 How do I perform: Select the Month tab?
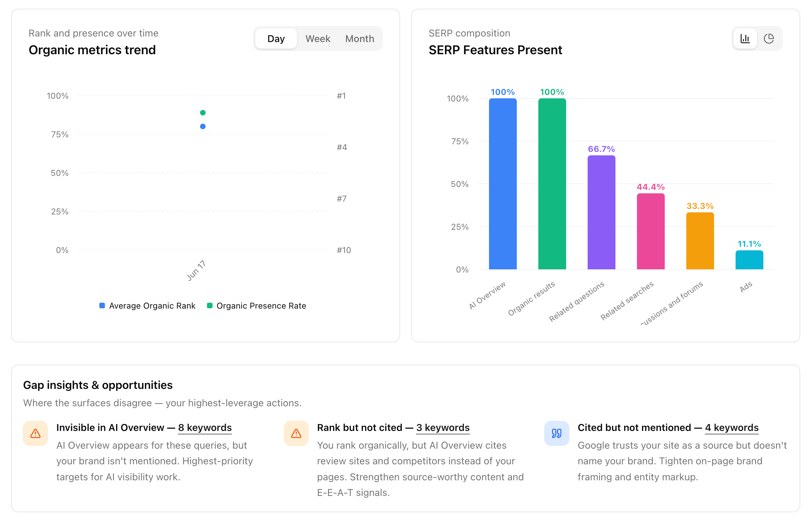click(360, 39)
